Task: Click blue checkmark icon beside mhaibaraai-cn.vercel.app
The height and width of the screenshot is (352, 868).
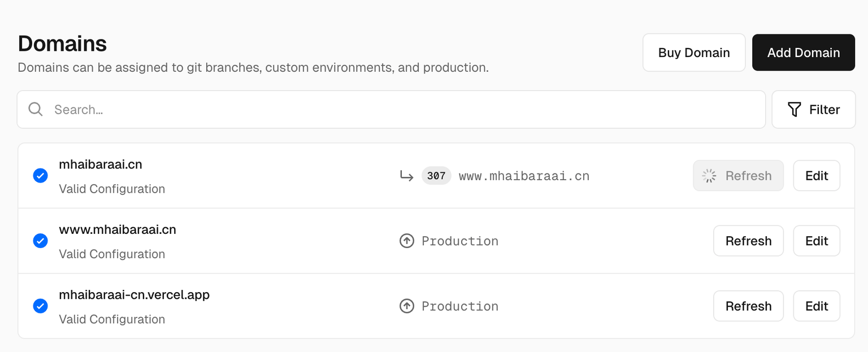Action: point(40,306)
